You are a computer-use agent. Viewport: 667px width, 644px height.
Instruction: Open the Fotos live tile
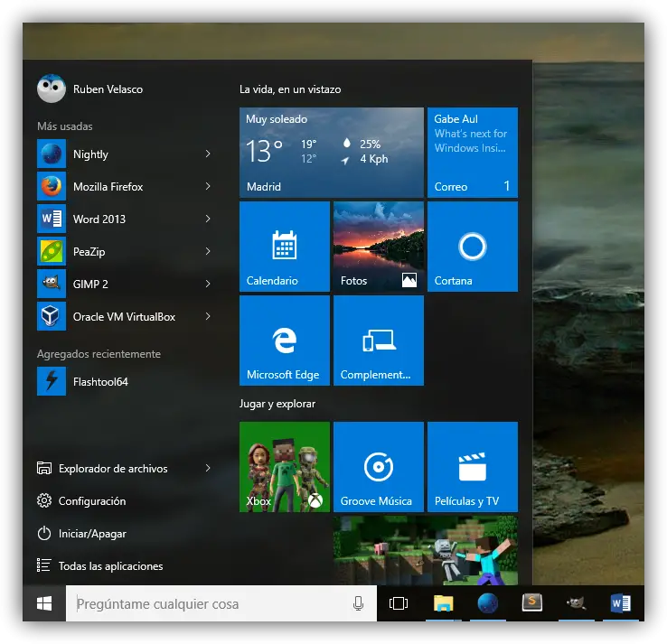tap(378, 247)
